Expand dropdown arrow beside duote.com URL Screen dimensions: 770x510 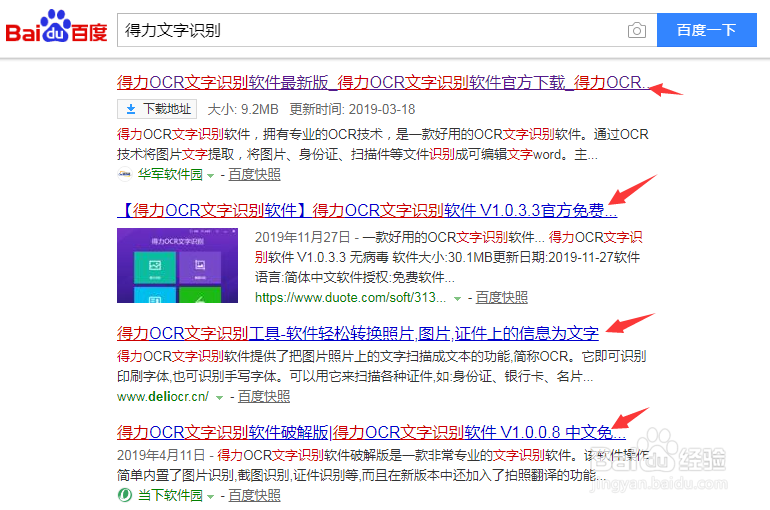pos(457,298)
